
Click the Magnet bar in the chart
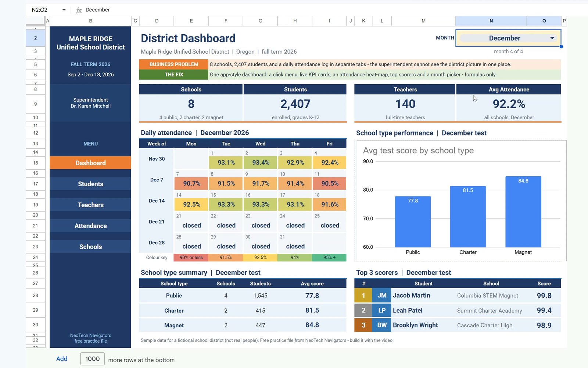(523, 212)
